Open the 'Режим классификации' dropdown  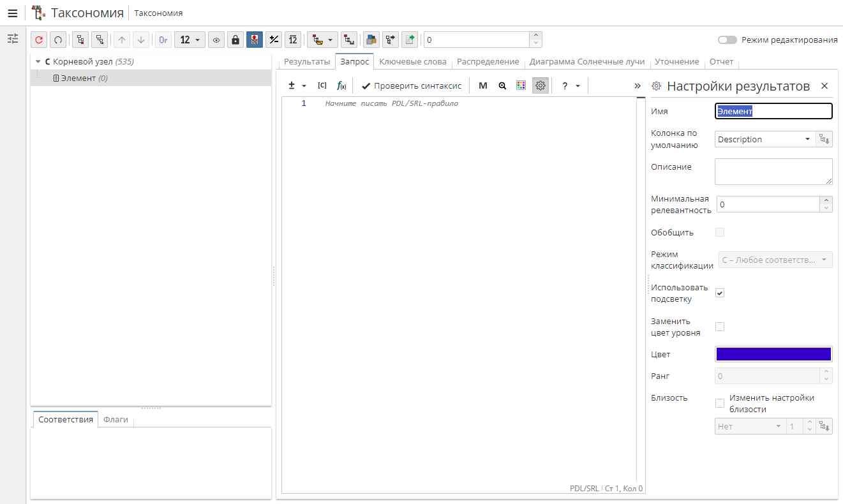[775, 260]
